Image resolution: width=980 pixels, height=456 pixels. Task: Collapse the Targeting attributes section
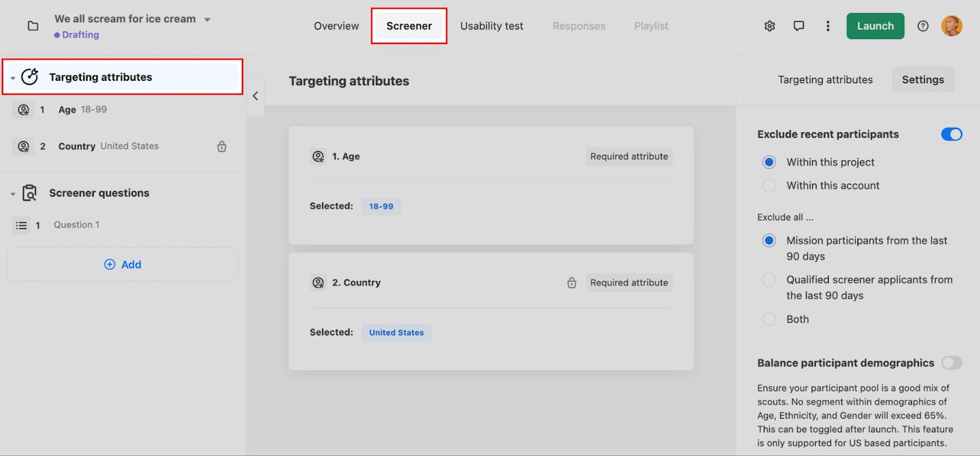[x=13, y=78]
